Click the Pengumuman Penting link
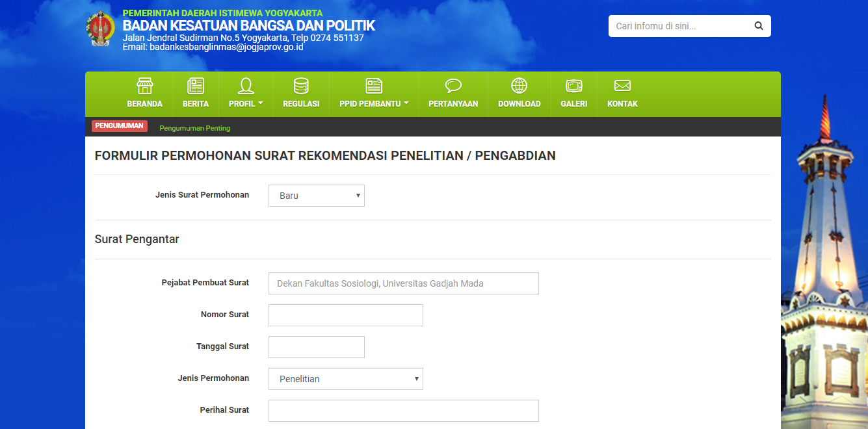This screenshot has height=429, width=868. click(195, 128)
